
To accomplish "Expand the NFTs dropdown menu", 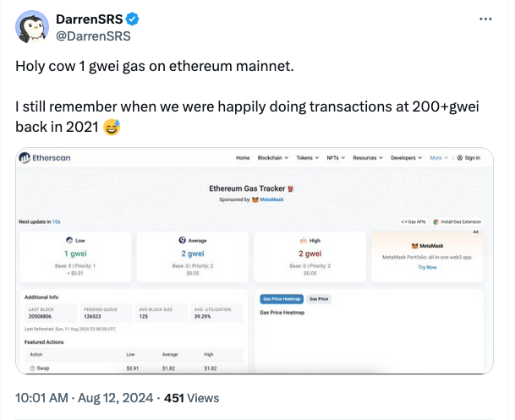I will (336, 158).
